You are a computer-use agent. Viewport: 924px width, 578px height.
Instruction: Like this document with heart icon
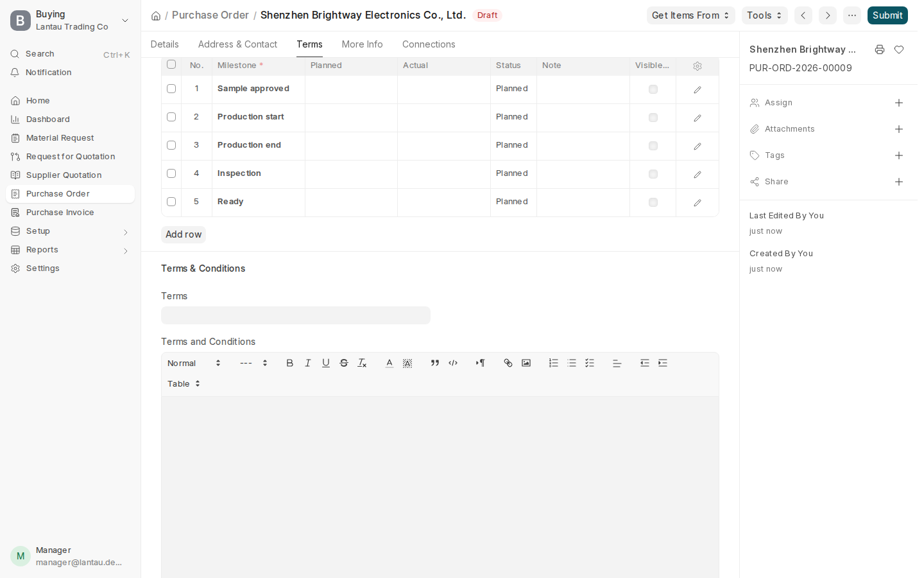899,49
